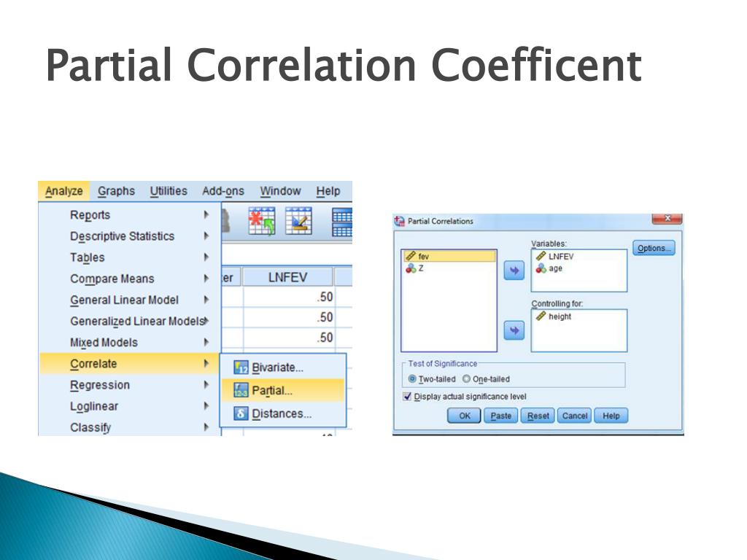The width and height of the screenshot is (747, 560).
Task: Move variable into Variables list arrow
Action: 514,271
